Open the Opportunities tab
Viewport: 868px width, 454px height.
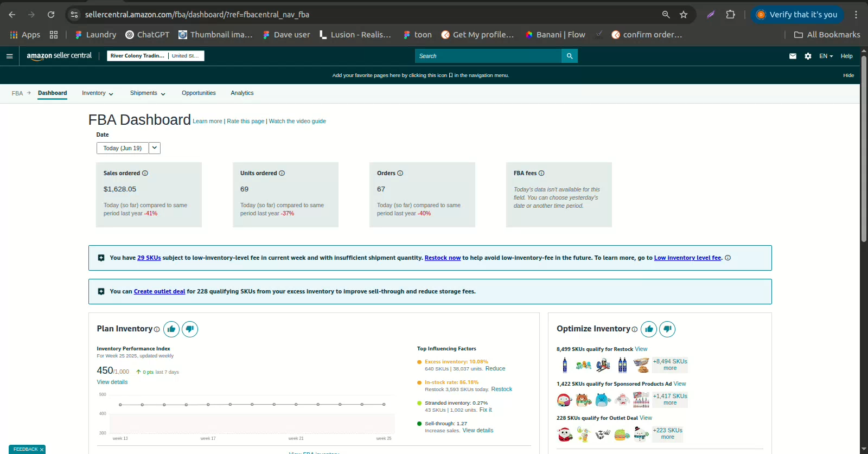coord(199,93)
